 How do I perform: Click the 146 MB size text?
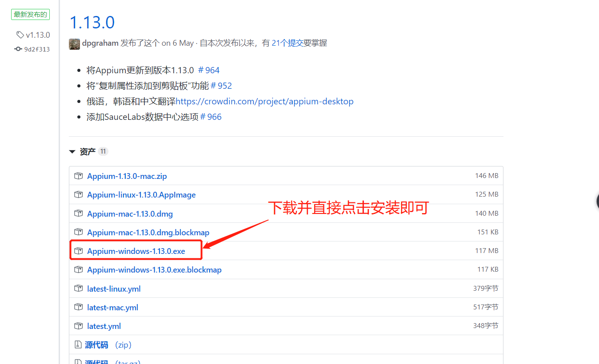(487, 176)
